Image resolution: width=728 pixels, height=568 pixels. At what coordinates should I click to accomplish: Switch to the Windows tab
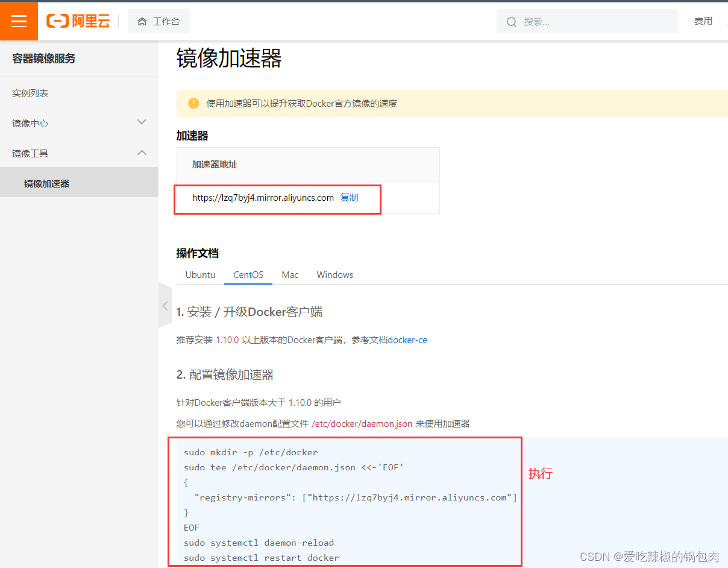coord(335,274)
